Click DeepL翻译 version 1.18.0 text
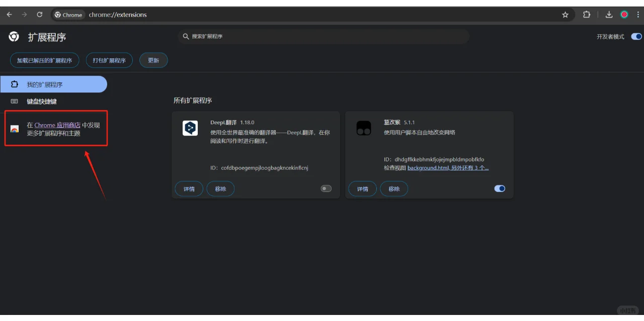Viewport: 644px width, 321px height. (247, 123)
